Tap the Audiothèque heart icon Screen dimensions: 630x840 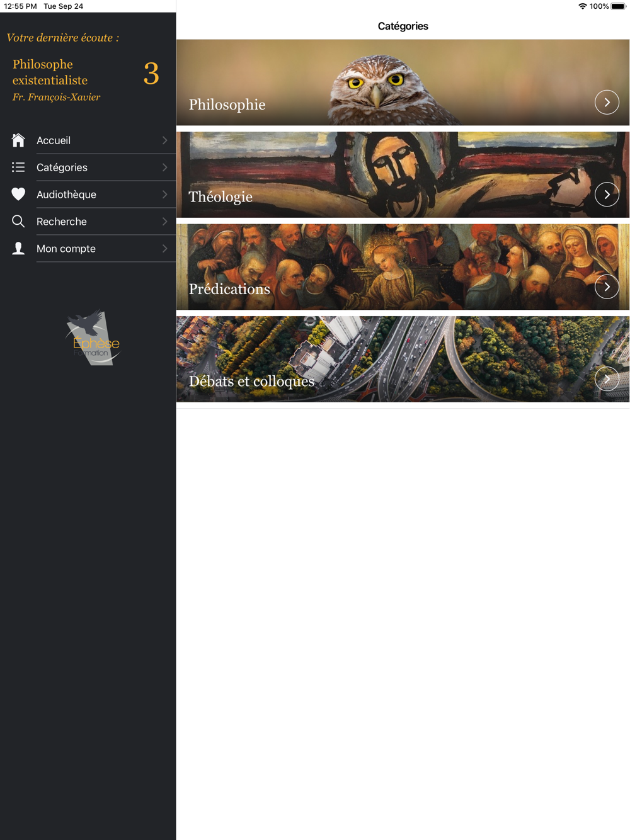pyautogui.click(x=18, y=194)
